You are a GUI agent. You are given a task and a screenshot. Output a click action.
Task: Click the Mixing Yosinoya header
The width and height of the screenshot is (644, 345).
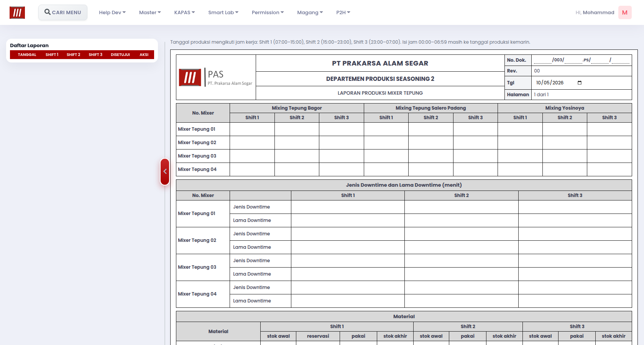point(565,108)
